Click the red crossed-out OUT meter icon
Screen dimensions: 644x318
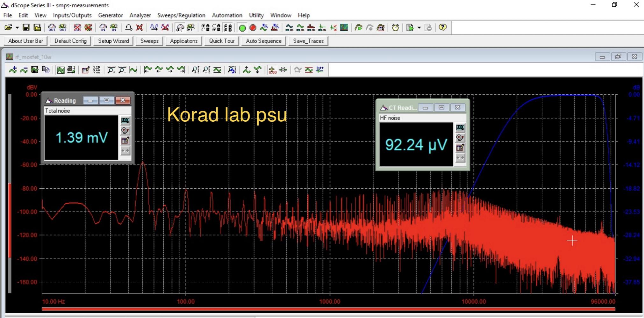[77, 28]
